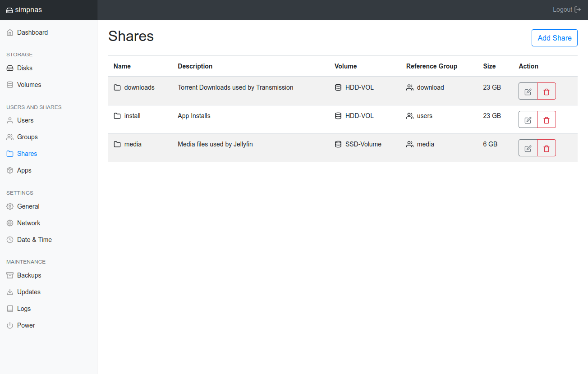Click the Name column header
This screenshot has height=374, width=588.
click(x=122, y=66)
